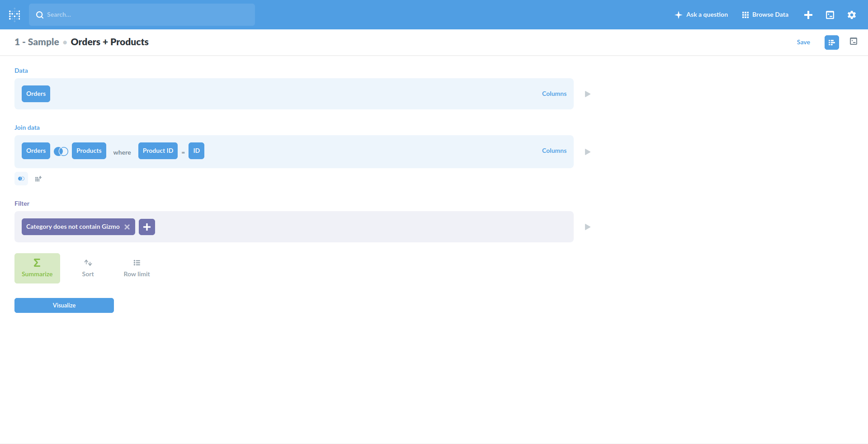868x444 pixels.
Task: Click the Visualize button
Action: pyautogui.click(x=64, y=306)
